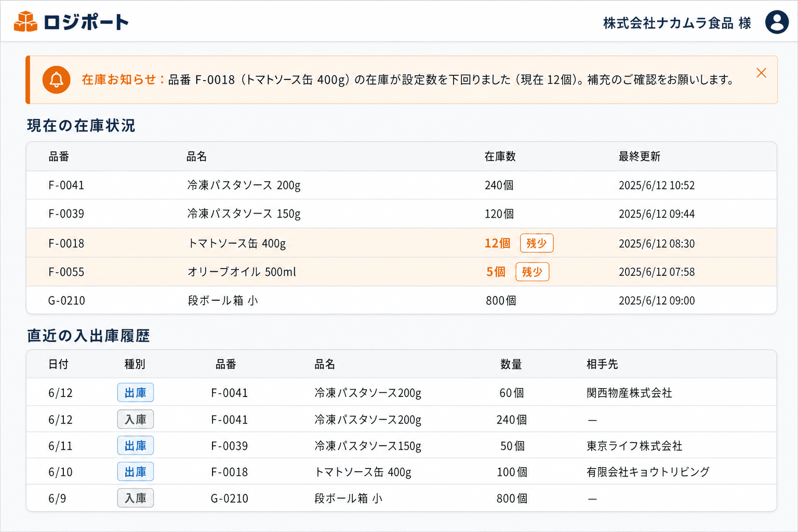Click the 相手先 column header
This screenshot has height=532, width=798.
tap(603, 364)
